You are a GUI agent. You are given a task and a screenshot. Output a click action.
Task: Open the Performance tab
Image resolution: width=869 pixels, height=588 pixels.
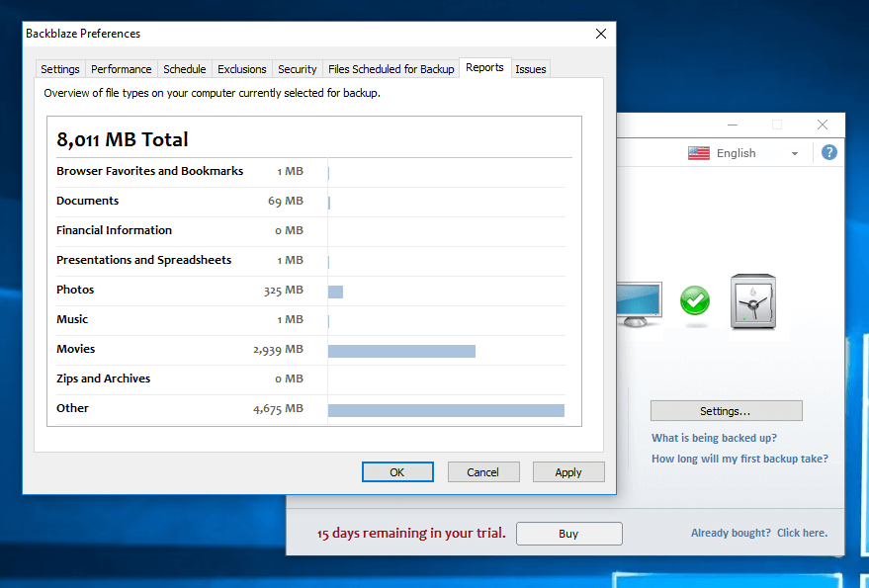coord(122,69)
